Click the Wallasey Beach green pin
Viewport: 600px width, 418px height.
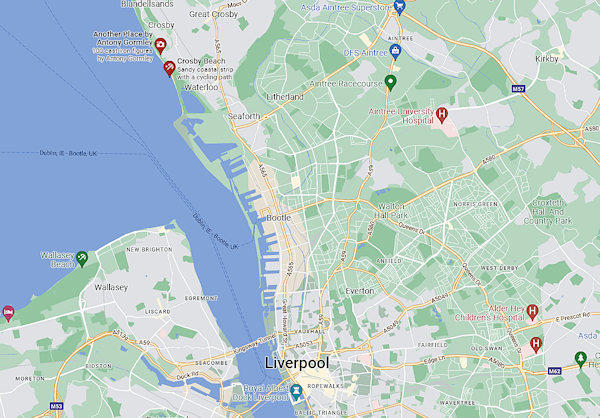(x=82, y=258)
